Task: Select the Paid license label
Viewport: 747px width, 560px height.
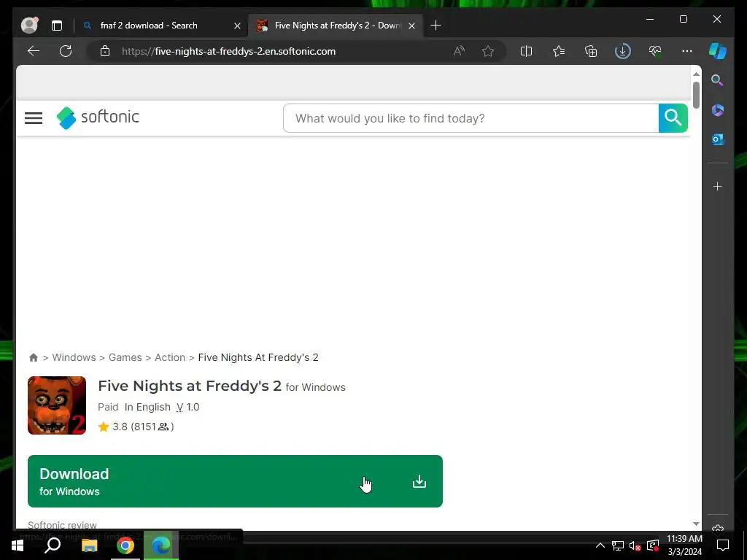Action: (x=108, y=407)
